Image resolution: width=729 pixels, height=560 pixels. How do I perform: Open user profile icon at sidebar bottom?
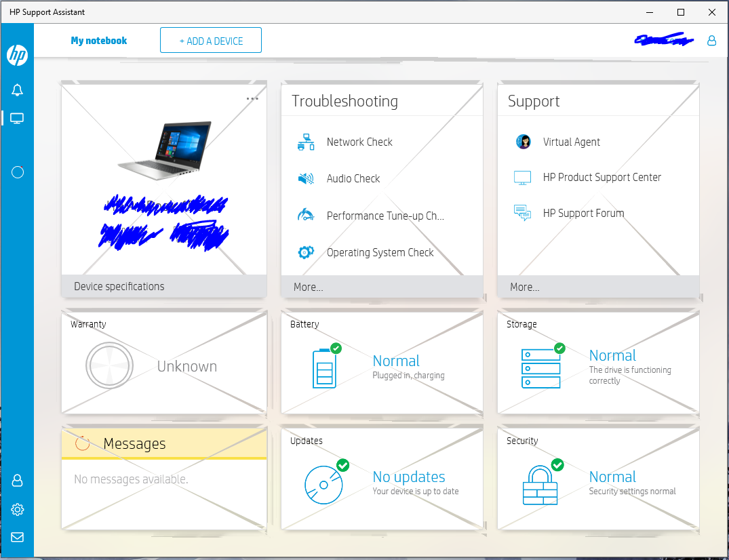pos(17,480)
